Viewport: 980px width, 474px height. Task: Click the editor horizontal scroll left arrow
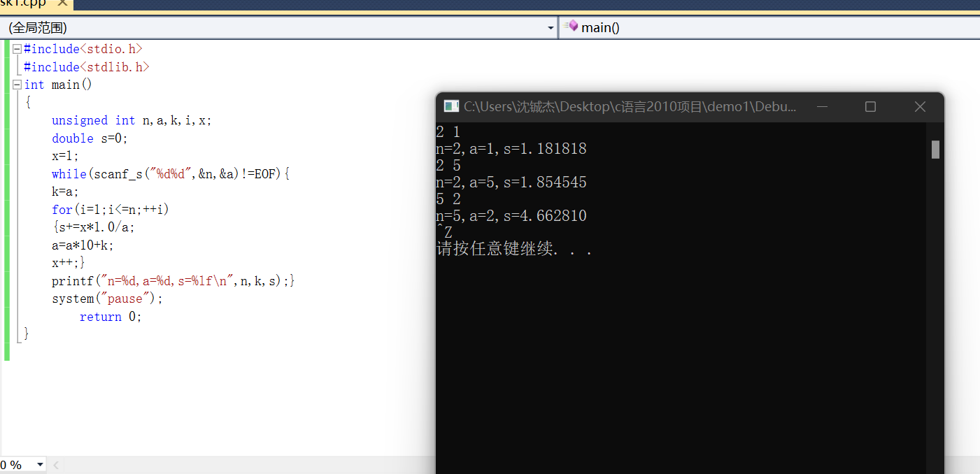(x=56, y=465)
